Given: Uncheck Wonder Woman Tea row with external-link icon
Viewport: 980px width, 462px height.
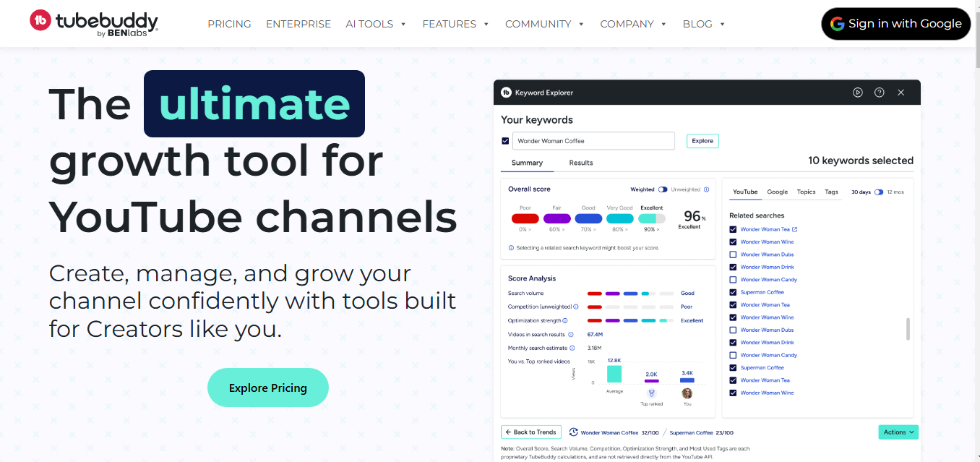Looking at the screenshot, I should (733, 230).
